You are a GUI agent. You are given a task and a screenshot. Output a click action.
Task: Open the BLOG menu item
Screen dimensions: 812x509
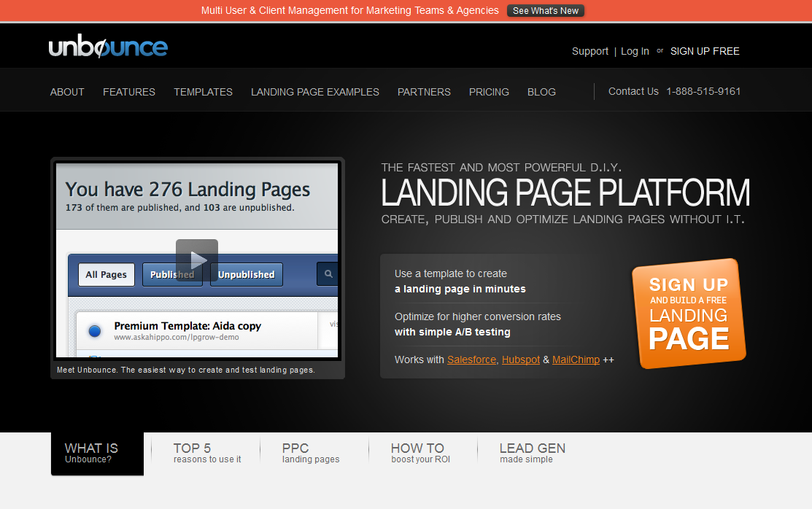click(541, 92)
